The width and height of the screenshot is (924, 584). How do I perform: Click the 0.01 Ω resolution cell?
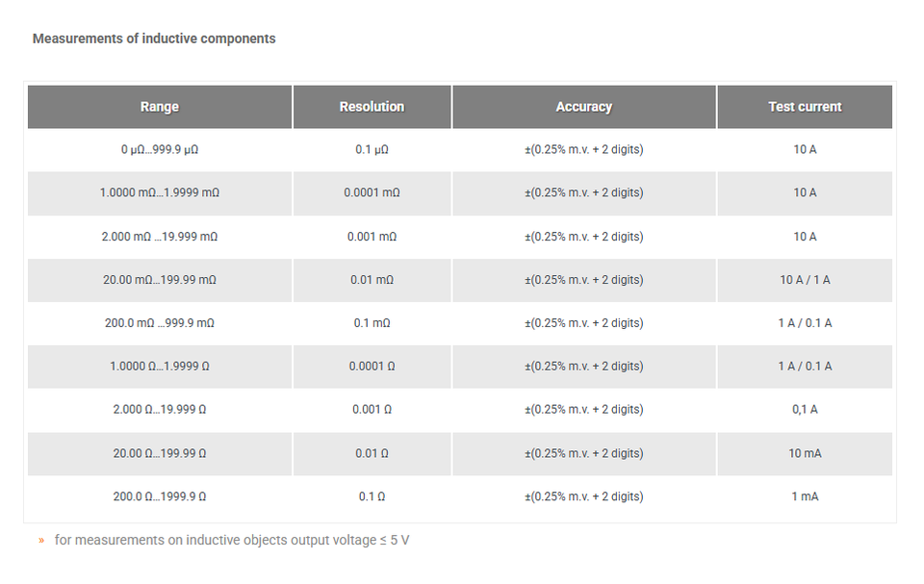[372, 454]
